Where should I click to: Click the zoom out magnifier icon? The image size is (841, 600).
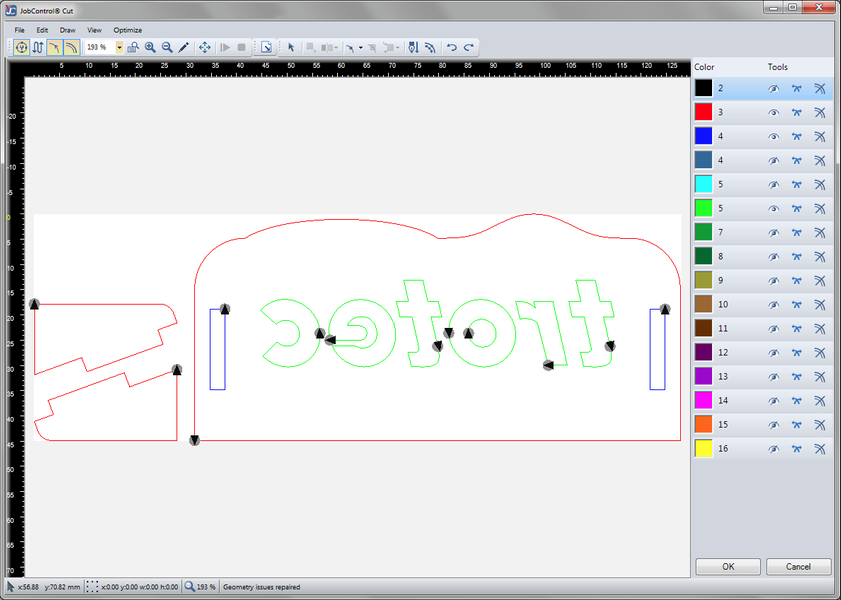[x=167, y=47]
